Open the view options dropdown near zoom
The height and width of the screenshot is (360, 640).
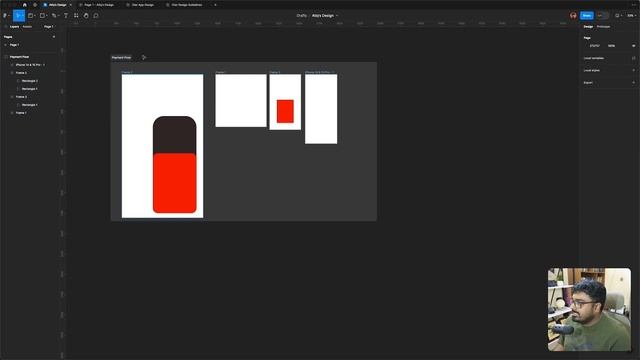[x=618, y=16]
